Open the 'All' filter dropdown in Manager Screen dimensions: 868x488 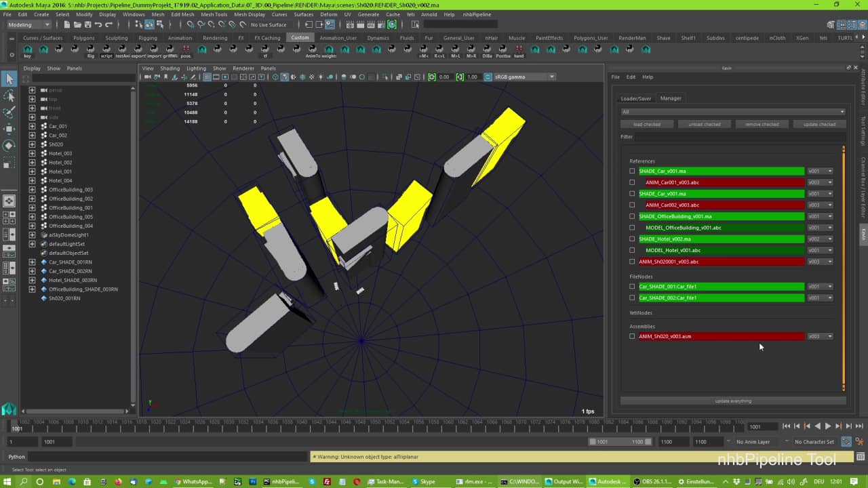click(732, 112)
